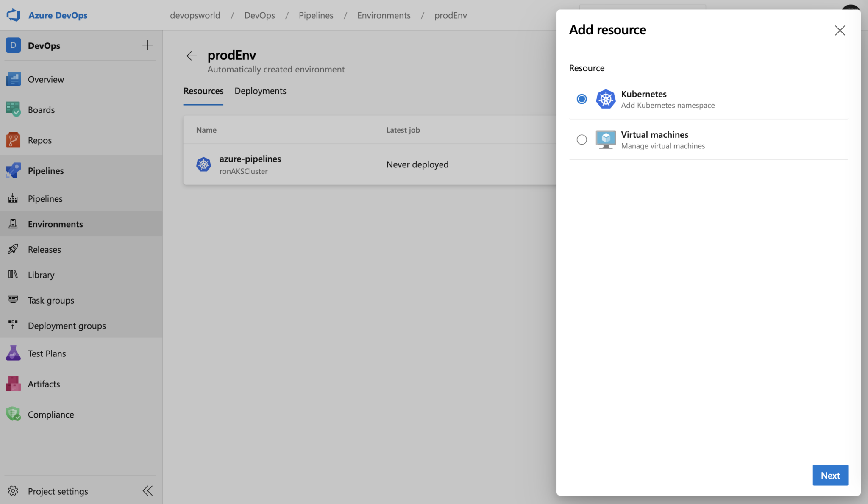Open the Overview section icon
Viewport: 868px width, 504px height.
coord(13,79)
